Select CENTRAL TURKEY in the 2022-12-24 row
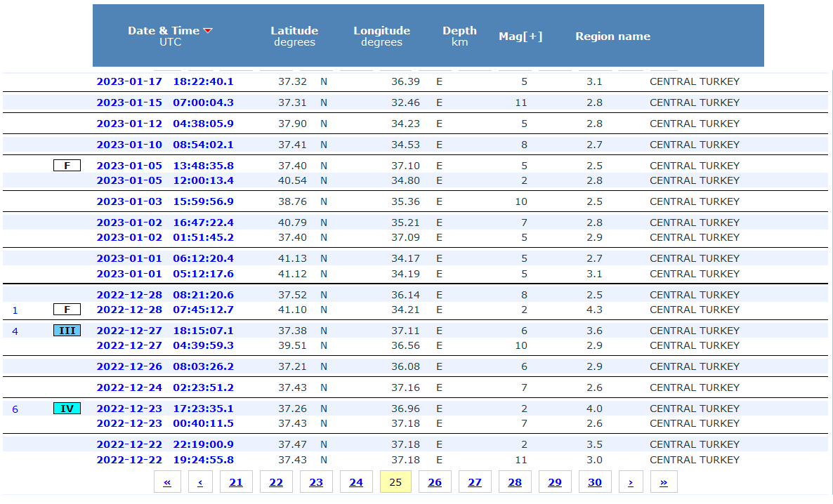833x504 pixels. (695, 387)
